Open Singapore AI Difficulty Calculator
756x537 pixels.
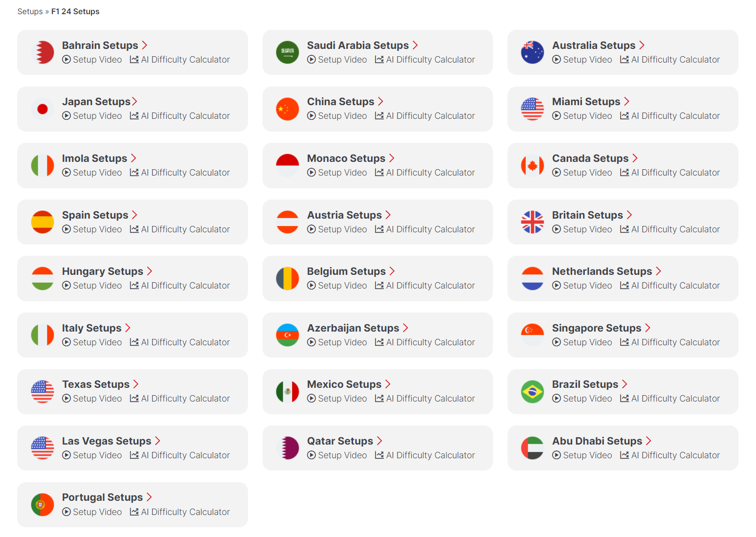670,342
